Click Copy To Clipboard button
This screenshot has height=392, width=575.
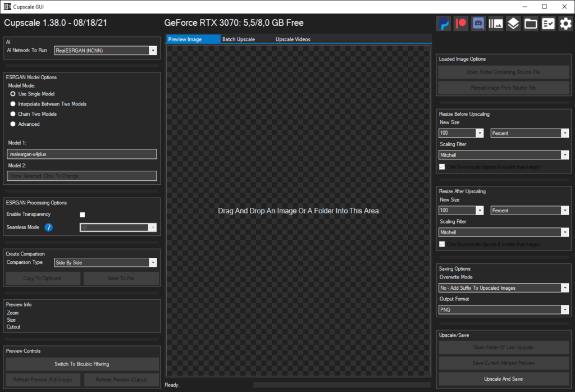point(43,279)
